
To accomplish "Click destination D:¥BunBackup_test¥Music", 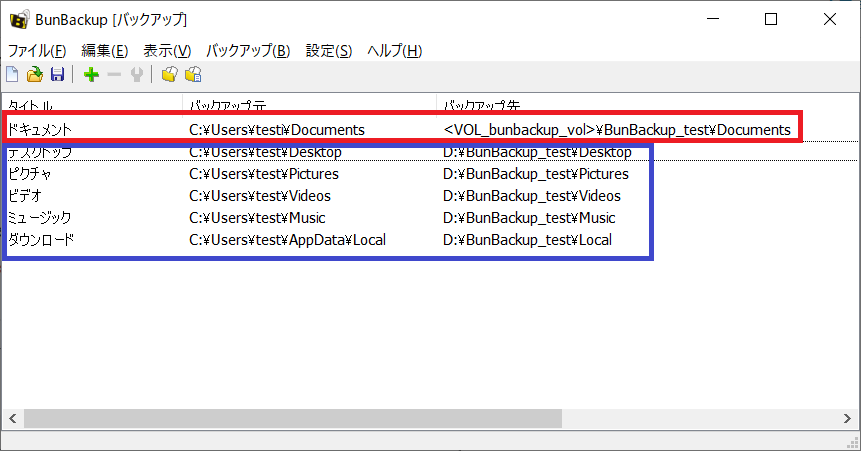I will (x=529, y=218).
